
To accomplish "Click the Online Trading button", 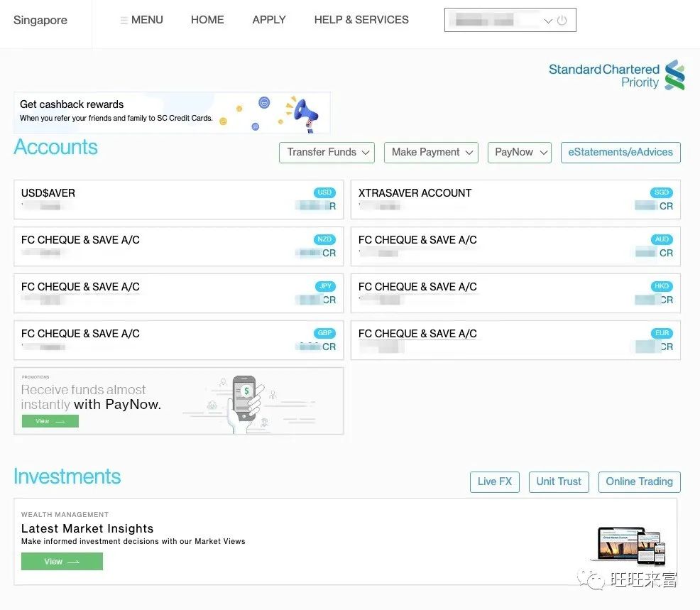I will 639,482.
